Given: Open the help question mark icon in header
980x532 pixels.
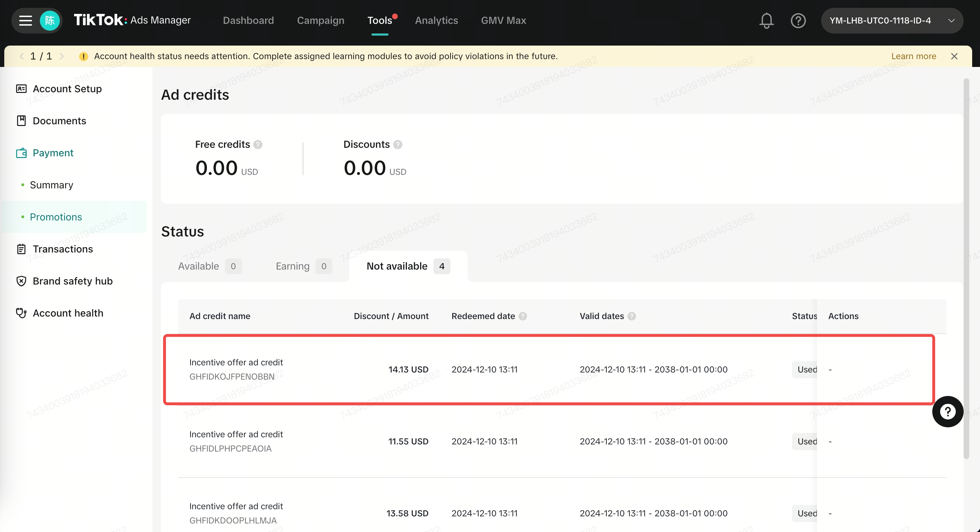Looking at the screenshot, I should (x=798, y=21).
